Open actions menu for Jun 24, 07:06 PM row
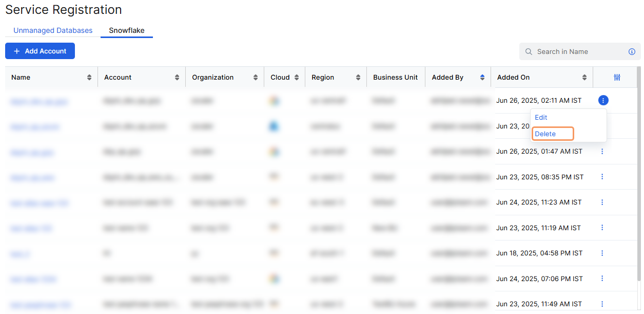Screen dimensions: 644x314 tap(602, 279)
